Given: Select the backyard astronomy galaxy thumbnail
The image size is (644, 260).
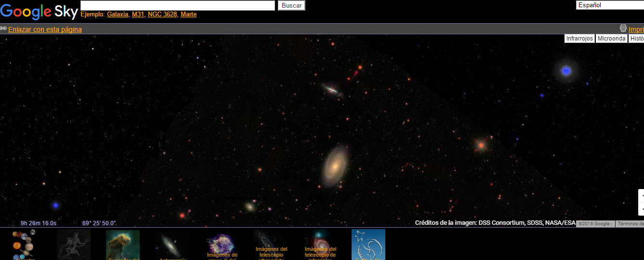Looking at the screenshot, I should point(172,245).
